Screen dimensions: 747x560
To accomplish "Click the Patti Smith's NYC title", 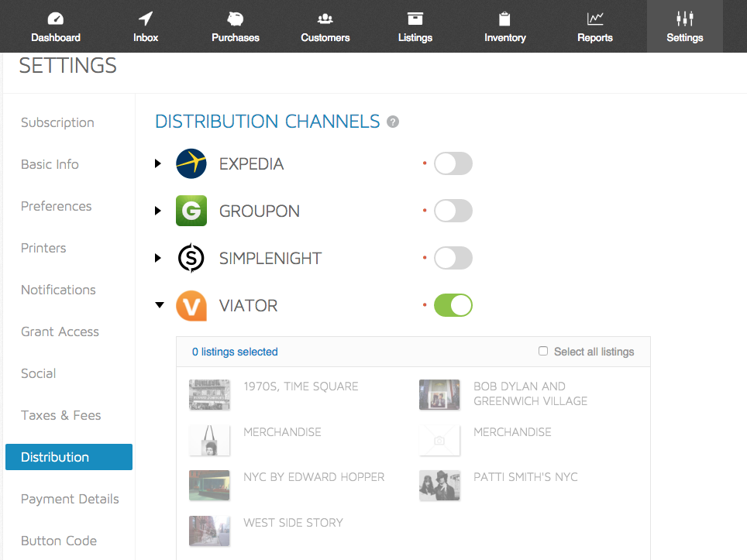I will (x=525, y=477).
